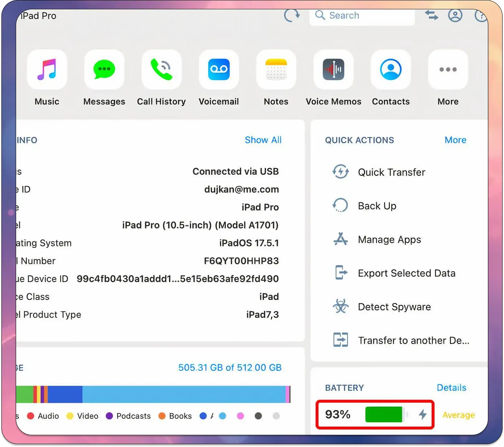Open the Voice Memos icon

click(333, 69)
